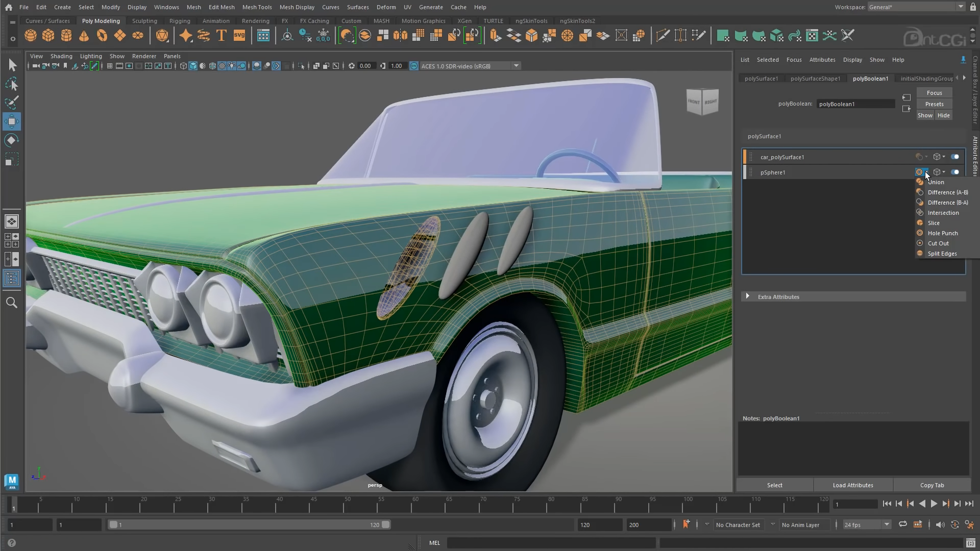Click the Hide button
Screen dimensions: 980x551
click(x=943, y=115)
